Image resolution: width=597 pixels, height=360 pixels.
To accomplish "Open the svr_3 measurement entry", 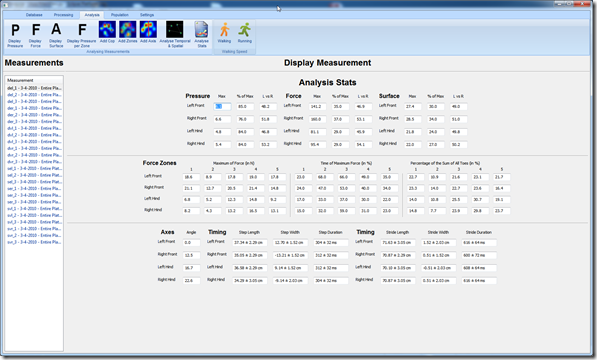I will (x=34, y=242).
